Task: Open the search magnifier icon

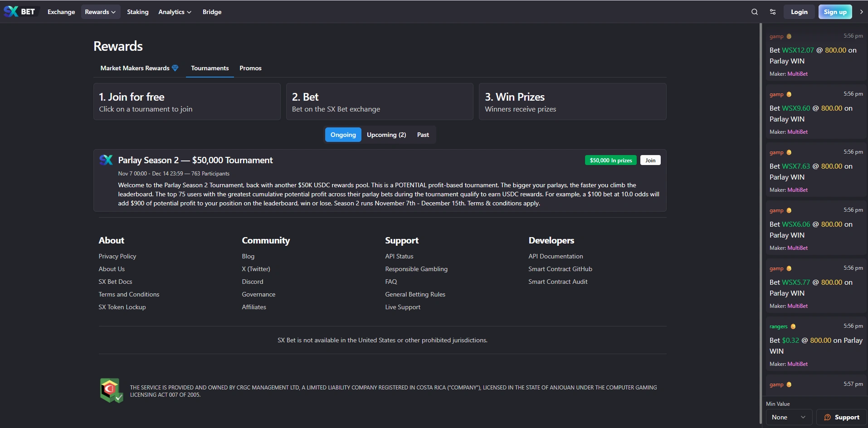Action: pyautogui.click(x=755, y=12)
